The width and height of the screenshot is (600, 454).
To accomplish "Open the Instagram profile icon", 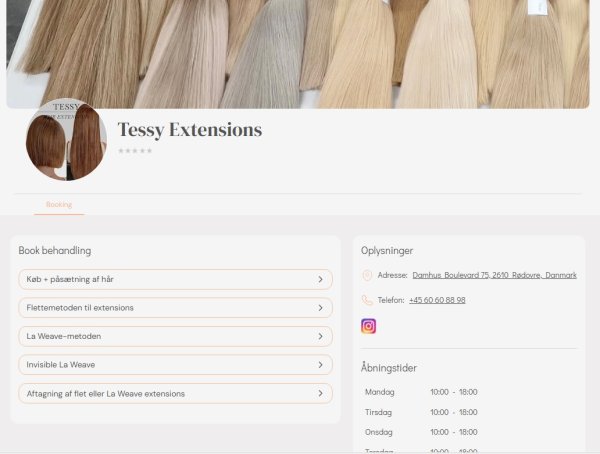I will point(368,326).
